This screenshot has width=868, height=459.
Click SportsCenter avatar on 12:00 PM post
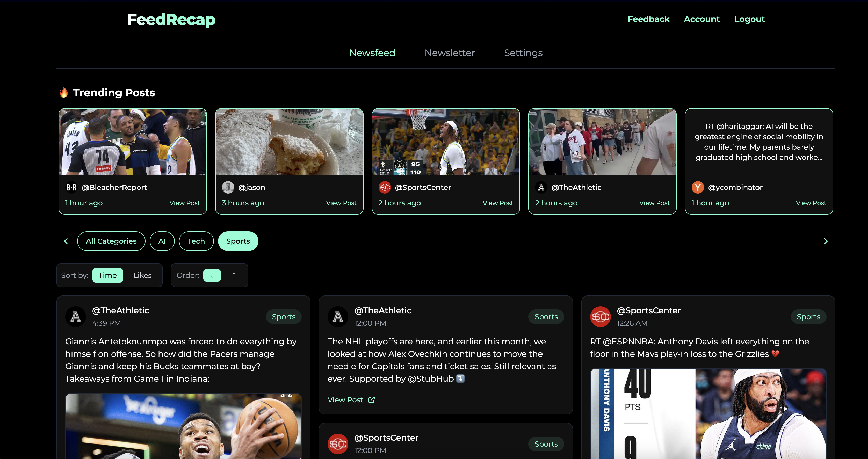pos(338,444)
